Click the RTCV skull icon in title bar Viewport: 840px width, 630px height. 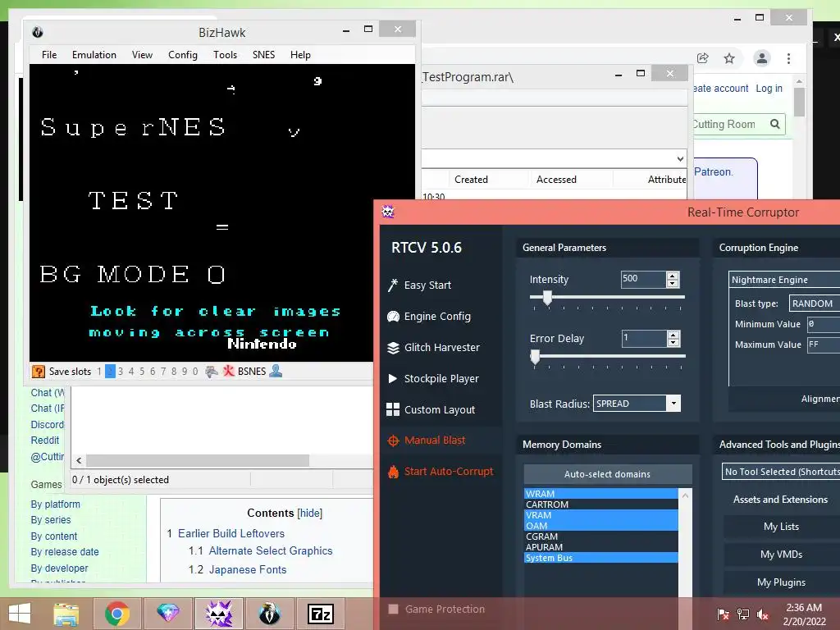pyautogui.click(x=388, y=212)
